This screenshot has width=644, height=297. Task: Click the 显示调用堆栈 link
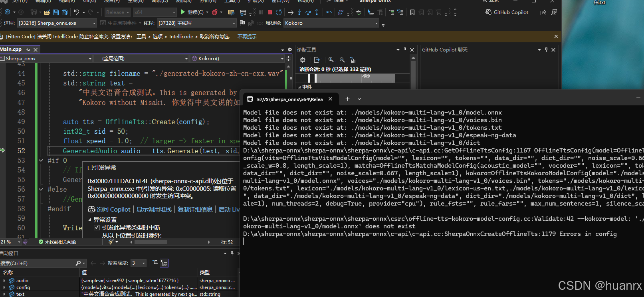(154, 209)
